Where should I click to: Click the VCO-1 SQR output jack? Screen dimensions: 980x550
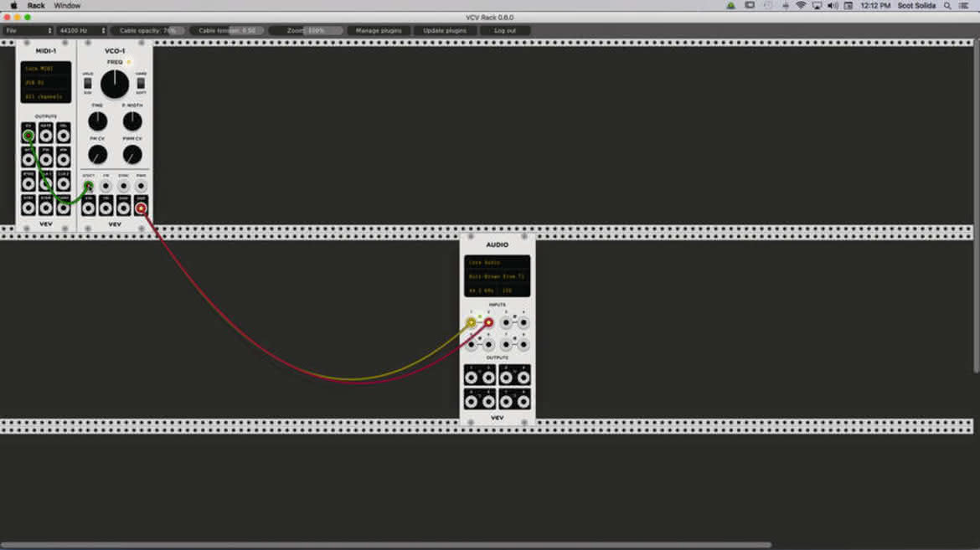(142, 208)
